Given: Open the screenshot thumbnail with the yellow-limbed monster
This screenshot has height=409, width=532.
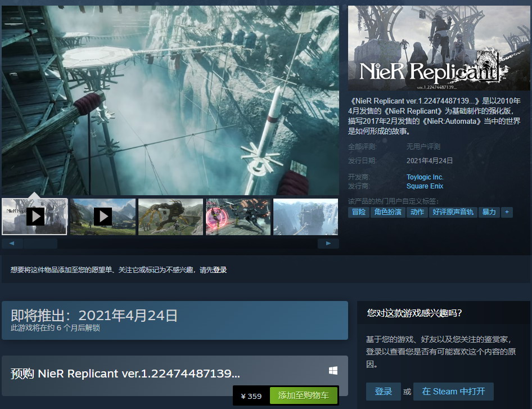Looking at the screenshot, I should [x=170, y=217].
